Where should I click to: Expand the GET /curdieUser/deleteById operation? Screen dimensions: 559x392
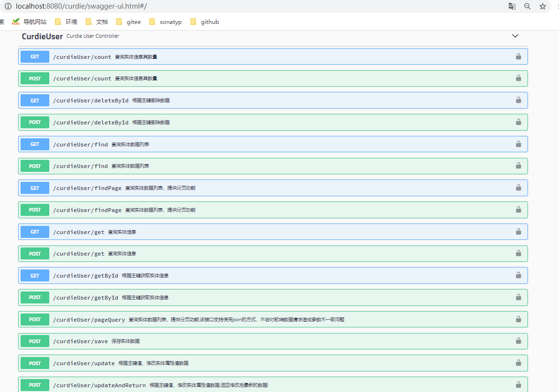273,101
